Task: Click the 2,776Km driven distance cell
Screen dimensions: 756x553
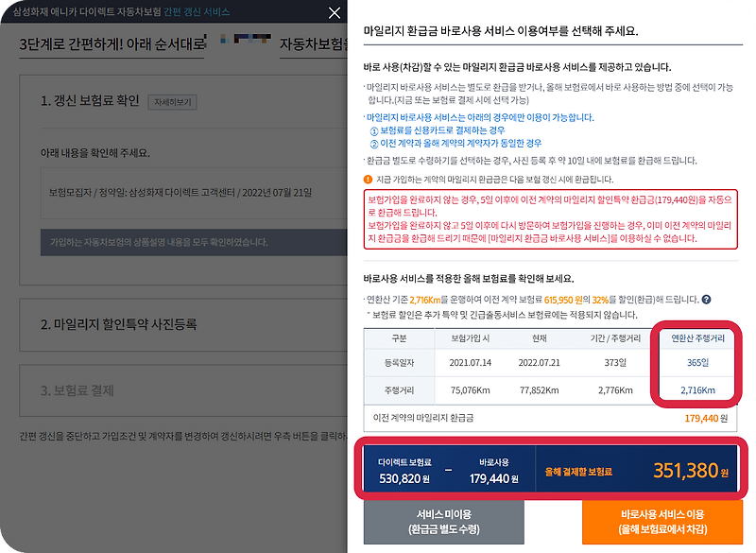Action: tap(615, 390)
